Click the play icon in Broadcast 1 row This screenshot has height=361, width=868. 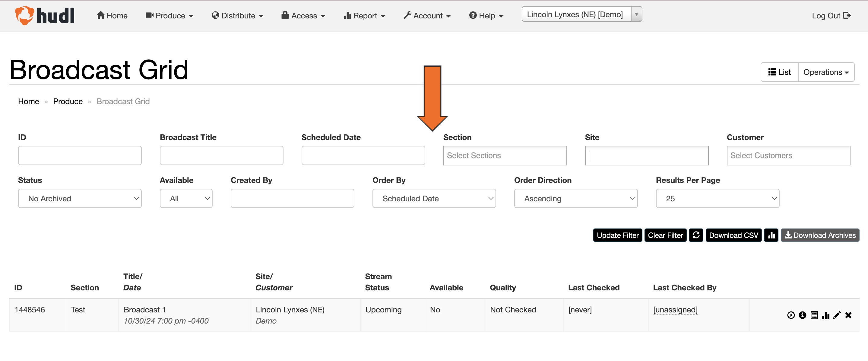[791, 315]
